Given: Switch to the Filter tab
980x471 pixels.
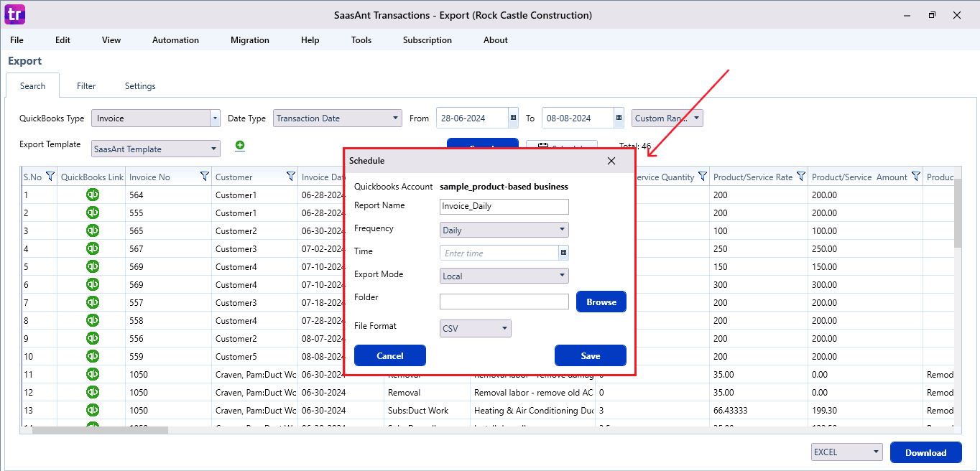Looking at the screenshot, I should [86, 86].
